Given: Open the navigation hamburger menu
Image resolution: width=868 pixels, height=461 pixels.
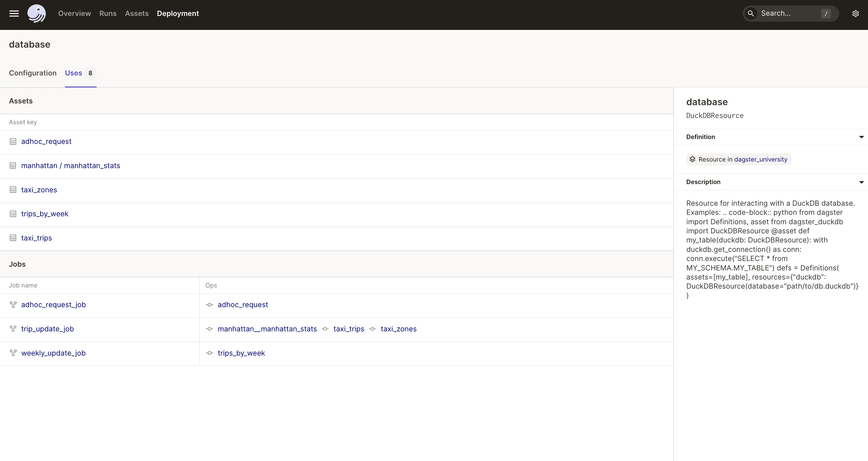Looking at the screenshot, I should point(14,13).
